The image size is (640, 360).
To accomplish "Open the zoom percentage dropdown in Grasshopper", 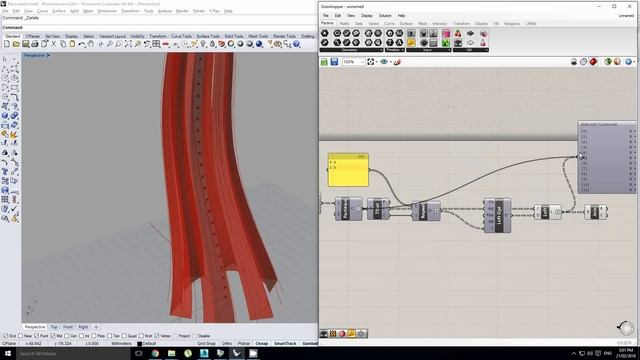I will pyautogui.click(x=362, y=62).
